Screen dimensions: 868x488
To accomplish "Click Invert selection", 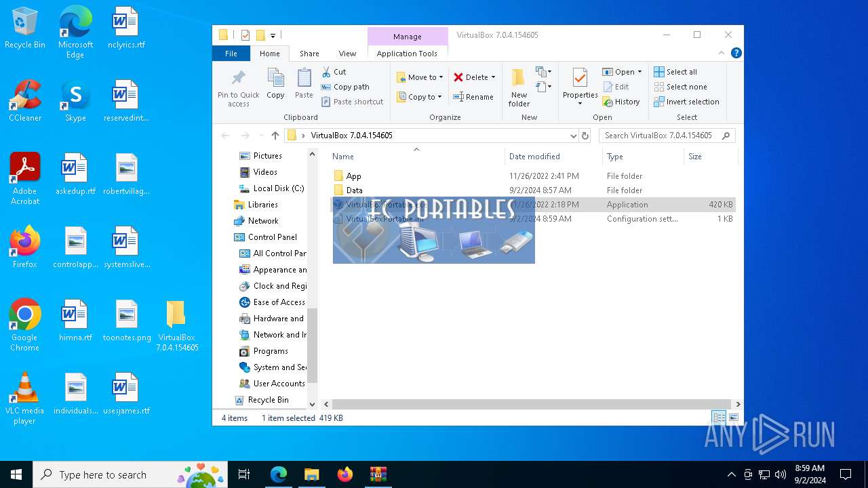I will (x=686, y=102).
